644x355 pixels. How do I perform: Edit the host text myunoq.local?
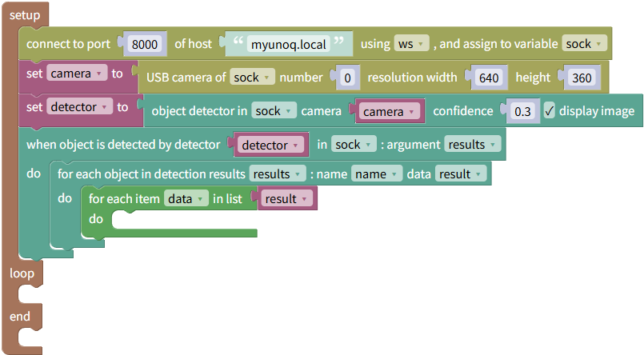pos(288,44)
